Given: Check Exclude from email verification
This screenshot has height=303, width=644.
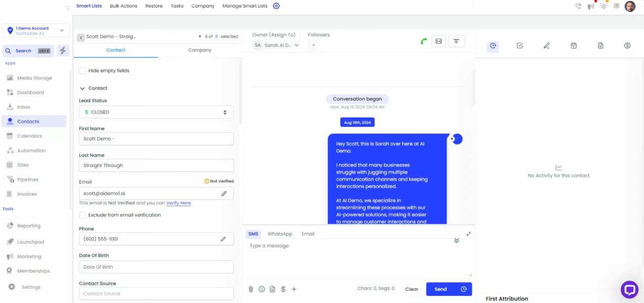Looking at the screenshot, I should tap(82, 215).
